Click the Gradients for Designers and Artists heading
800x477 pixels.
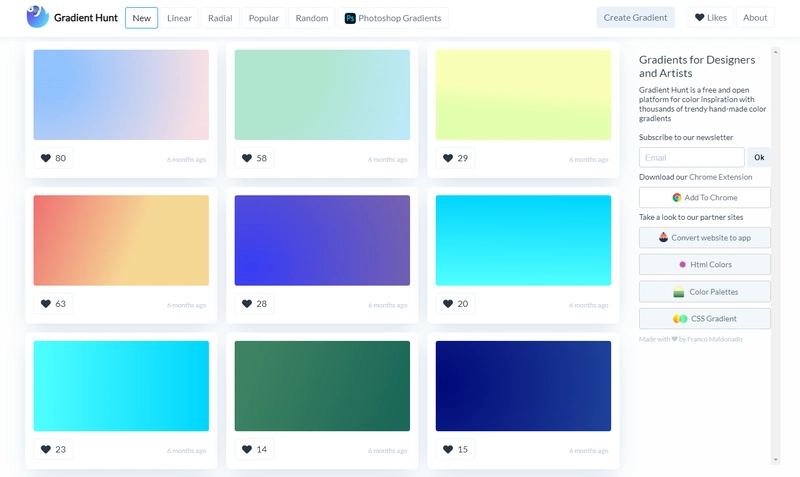coord(697,66)
